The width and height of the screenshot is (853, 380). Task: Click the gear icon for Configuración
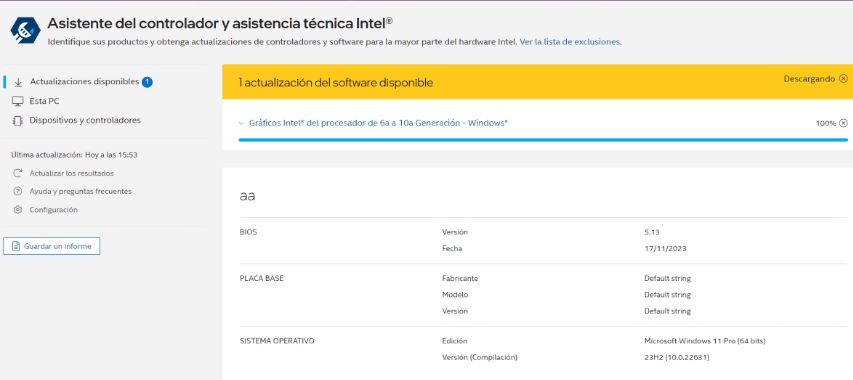tap(18, 210)
